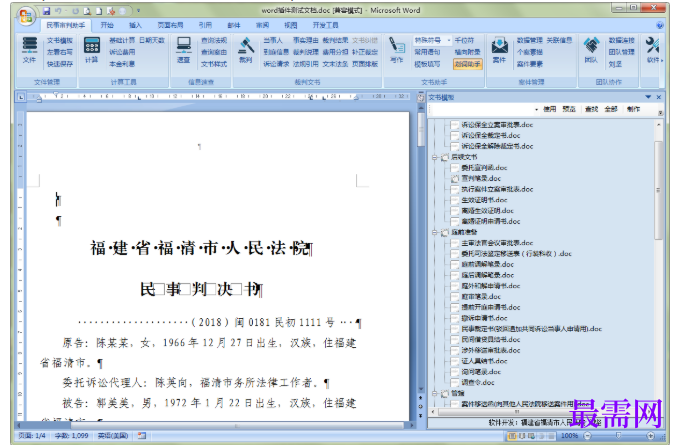This screenshot has width=681, height=445.
Task: Switch to the 民事审判助手 tab
Action: pyautogui.click(x=66, y=25)
